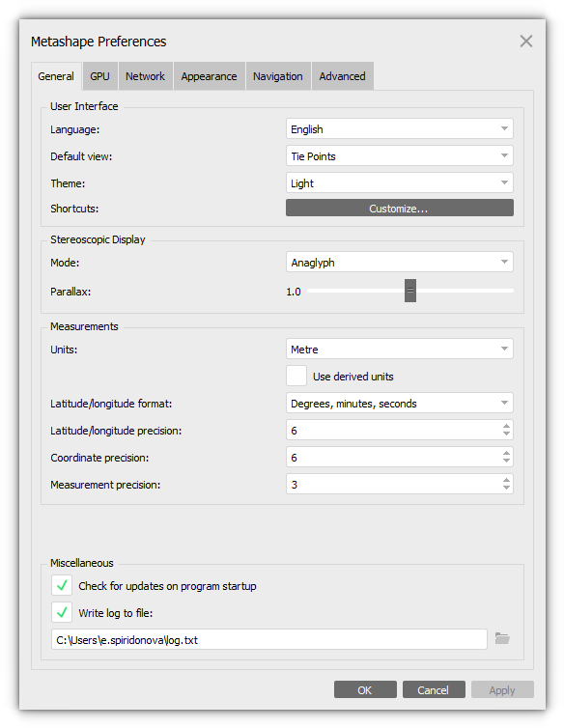The image size is (564, 728).
Task: Increase Coordinate precision with up arrow
Action: 506,453
